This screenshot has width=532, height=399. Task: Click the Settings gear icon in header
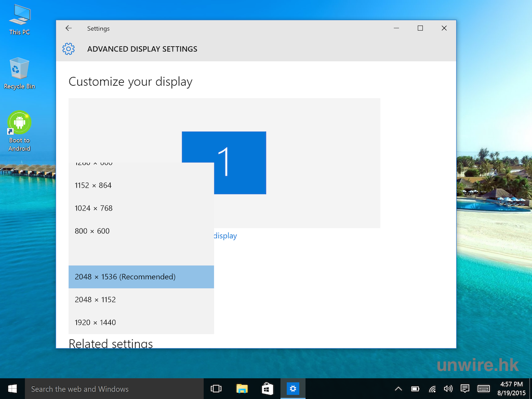click(69, 49)
